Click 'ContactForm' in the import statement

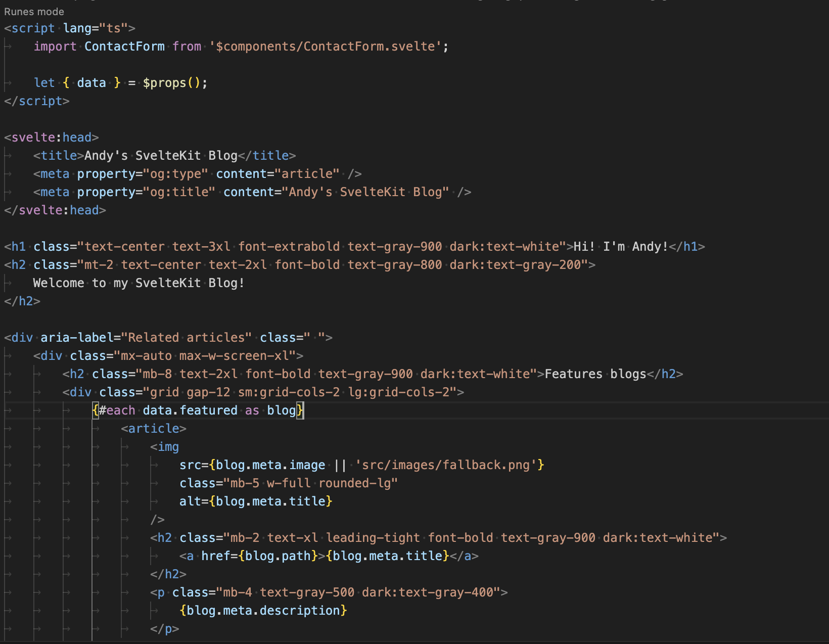click(x=124, y=47)
